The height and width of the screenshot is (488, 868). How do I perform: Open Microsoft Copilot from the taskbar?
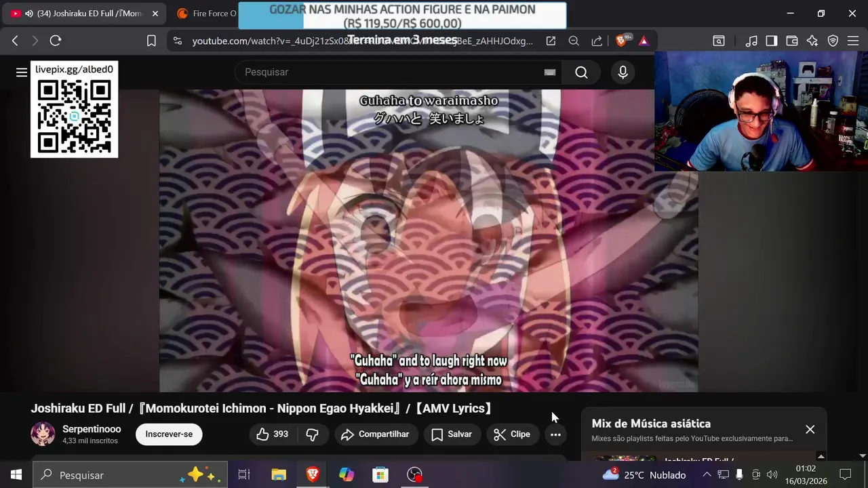pyautogui.click(x=347, y=474)
